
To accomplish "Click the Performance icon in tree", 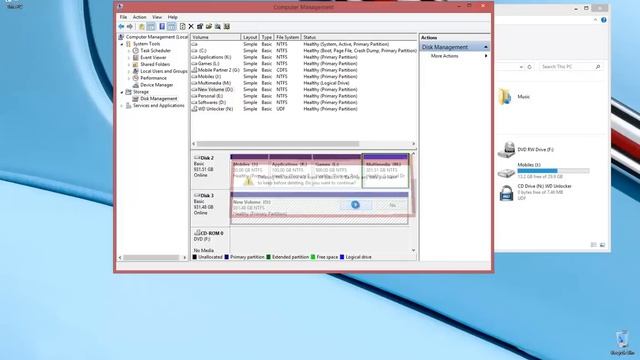I will 136,78.
